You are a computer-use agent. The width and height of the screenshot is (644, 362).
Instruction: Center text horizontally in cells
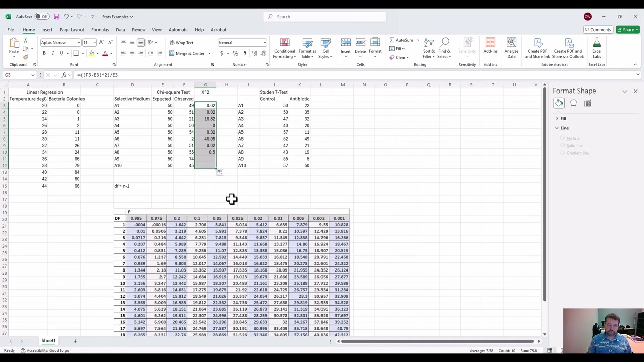[132, 53]
